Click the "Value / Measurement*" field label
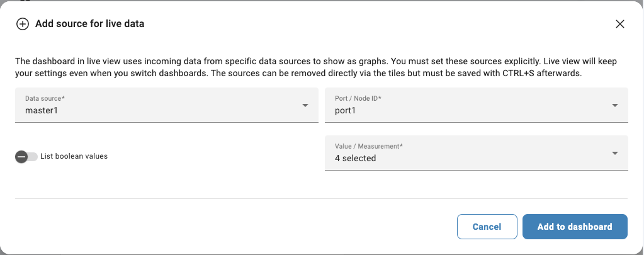 click(369, 146)
